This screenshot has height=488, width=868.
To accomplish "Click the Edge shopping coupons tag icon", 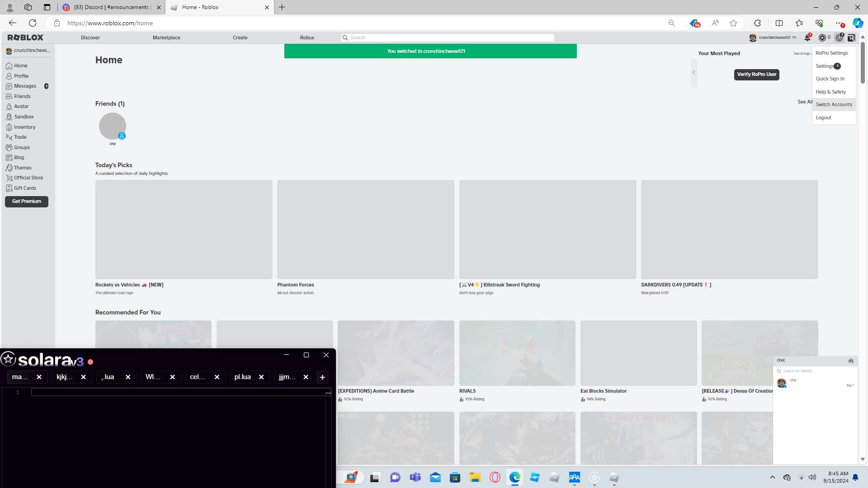I will pos(694,23).
